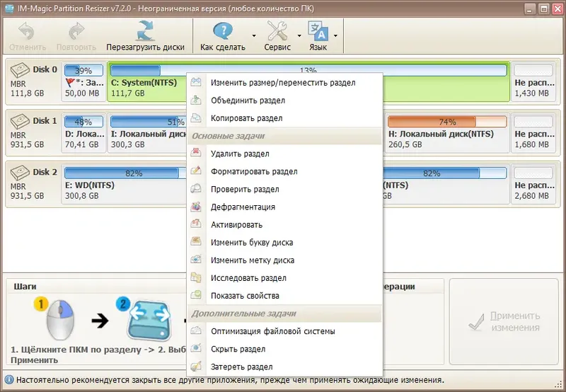Select the 50,00 MB reserved partition on Disk 0
Screen dimensions: 566x392
(83, 81)
